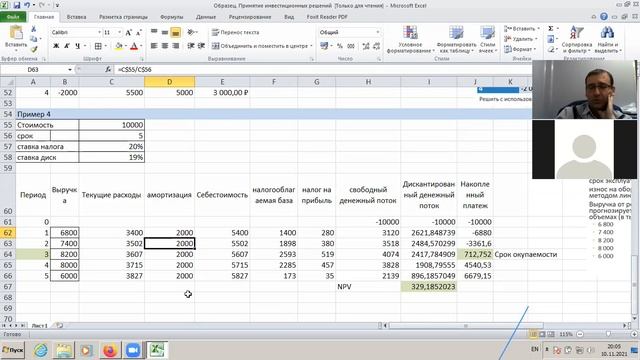Click the zoom slider in status bar

[608, 334]
